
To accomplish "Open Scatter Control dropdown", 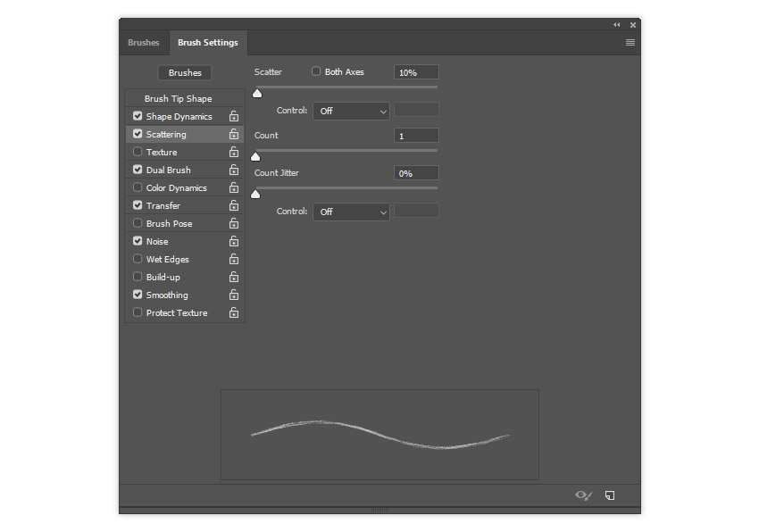I will click(x=352, y=111).
